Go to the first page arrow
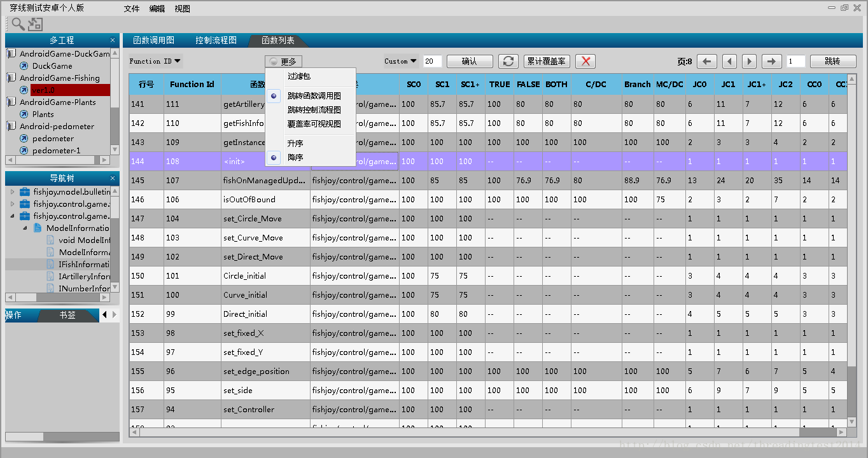 707,61
